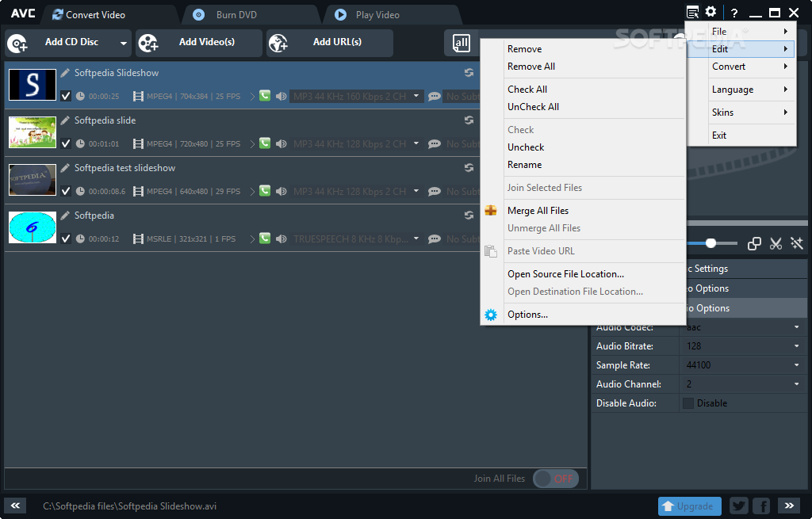Click the pencil rename icon for Softpedia slide
The width and height of the screenshot is (812, 519).
(x=65, y=120)
